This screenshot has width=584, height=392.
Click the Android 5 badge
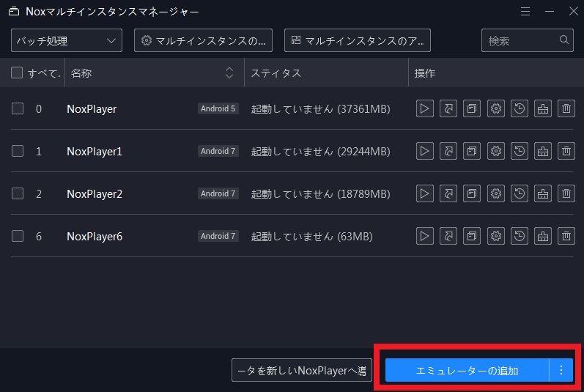point(218,108)
